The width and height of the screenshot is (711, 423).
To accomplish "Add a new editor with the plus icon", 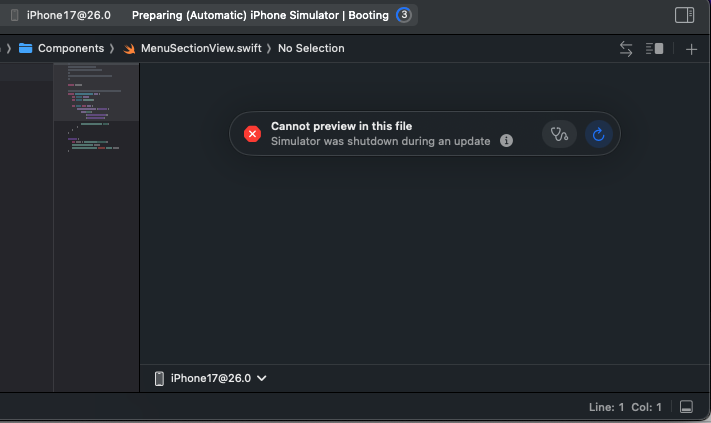I will [691, 48].
